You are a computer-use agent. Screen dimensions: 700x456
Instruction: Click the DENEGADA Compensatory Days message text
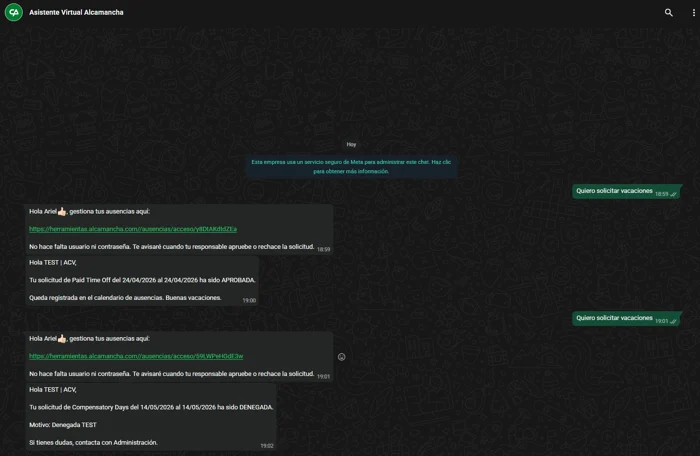pos(151,407)
